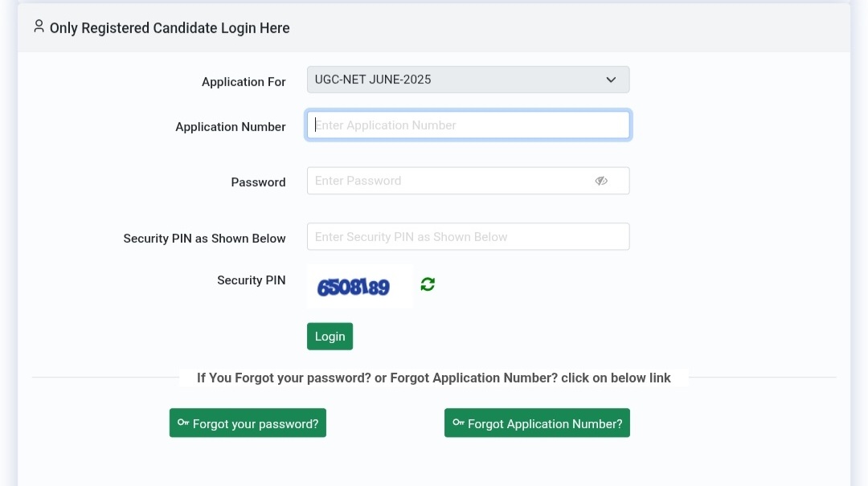Focus the Enter Application Number field
This screenshot has height=486, width=868.
click(x=468, y=125)
